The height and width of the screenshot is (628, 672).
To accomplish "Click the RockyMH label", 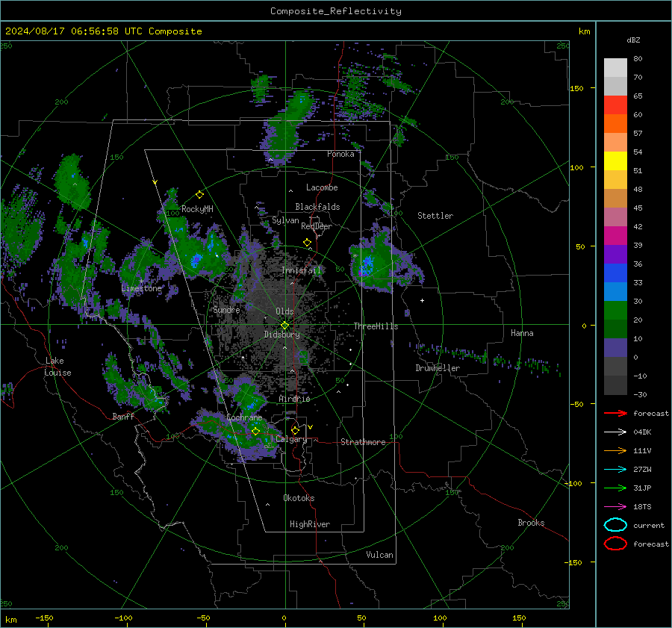I will coord(197,209).
